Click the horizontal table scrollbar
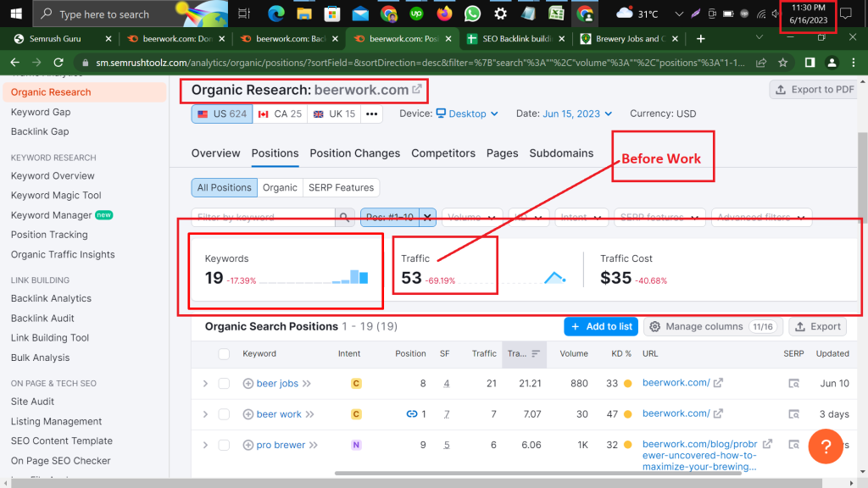 click(538, 473)
